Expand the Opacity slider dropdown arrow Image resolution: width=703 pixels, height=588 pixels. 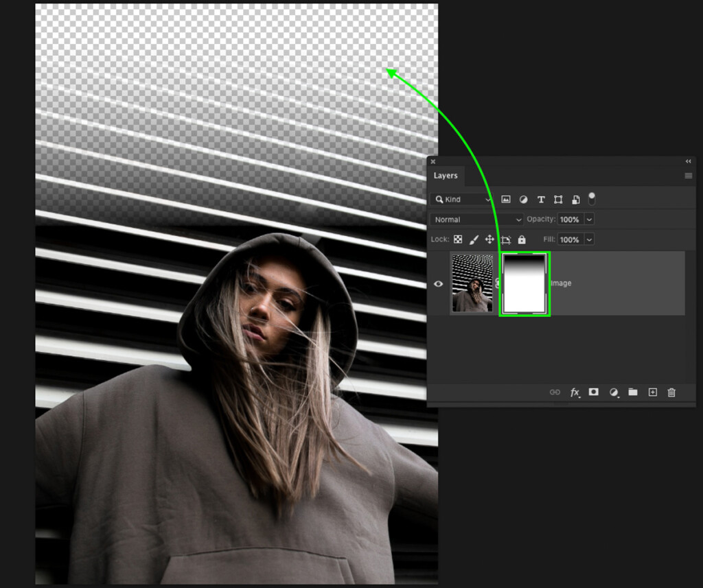pos(589,220)
